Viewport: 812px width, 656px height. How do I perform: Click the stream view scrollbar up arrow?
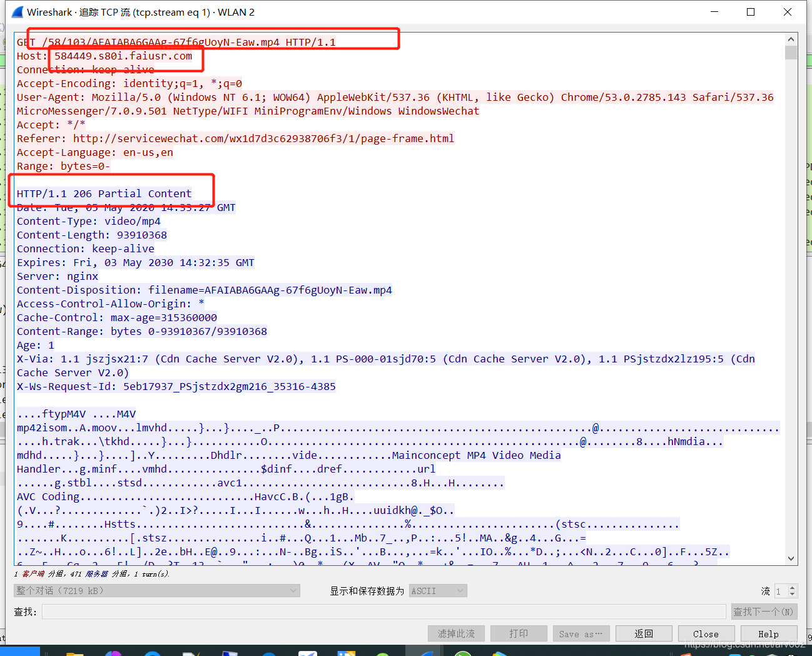coord(791,39)
